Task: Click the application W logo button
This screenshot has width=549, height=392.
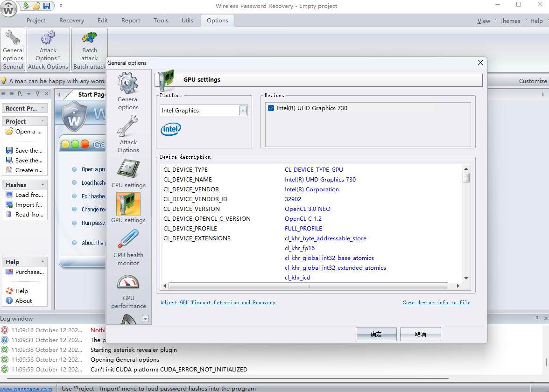Action: [x=8, y=8]
